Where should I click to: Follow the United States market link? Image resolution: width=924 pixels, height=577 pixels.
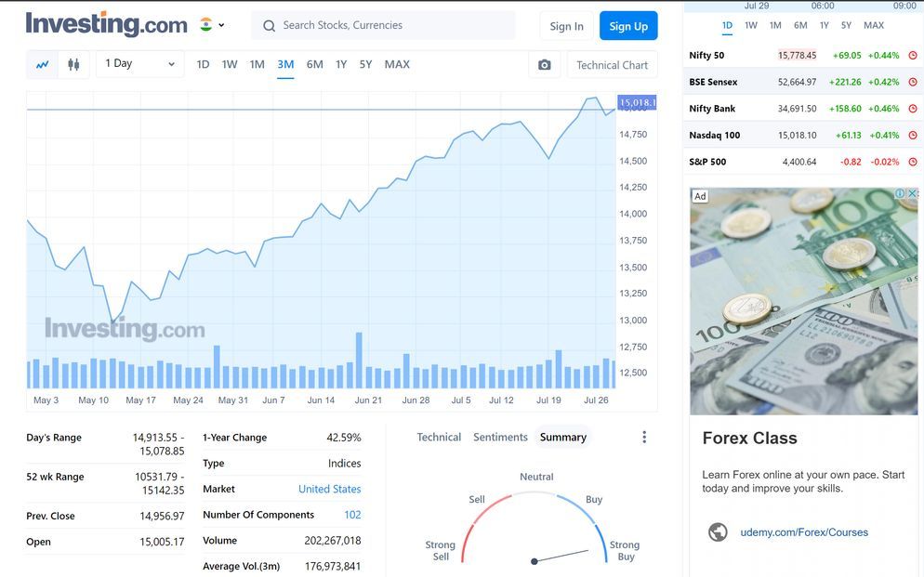pos(329,489)
